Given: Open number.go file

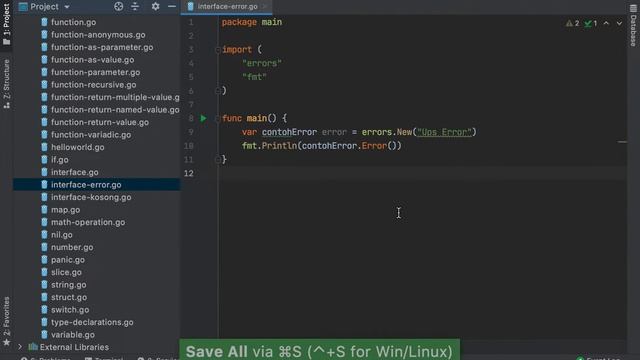Looking at the screenshot, I should point(72,247).
